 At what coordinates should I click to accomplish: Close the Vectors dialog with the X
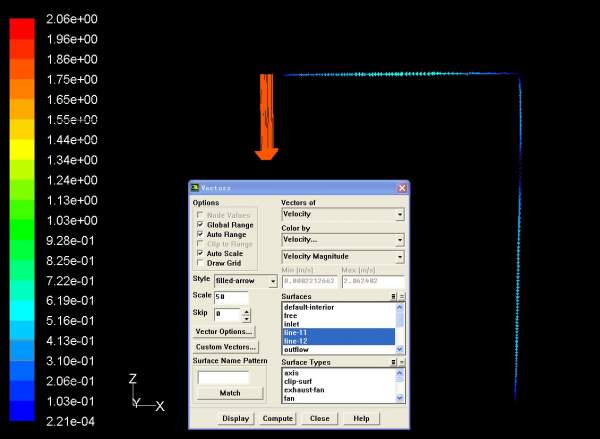click(402, 188)
